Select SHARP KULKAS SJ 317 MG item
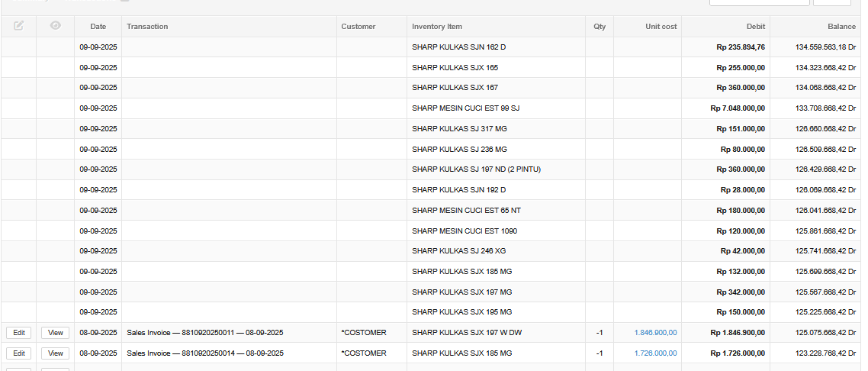The height and width of the screenshot is (371, 868). (459, 128)
